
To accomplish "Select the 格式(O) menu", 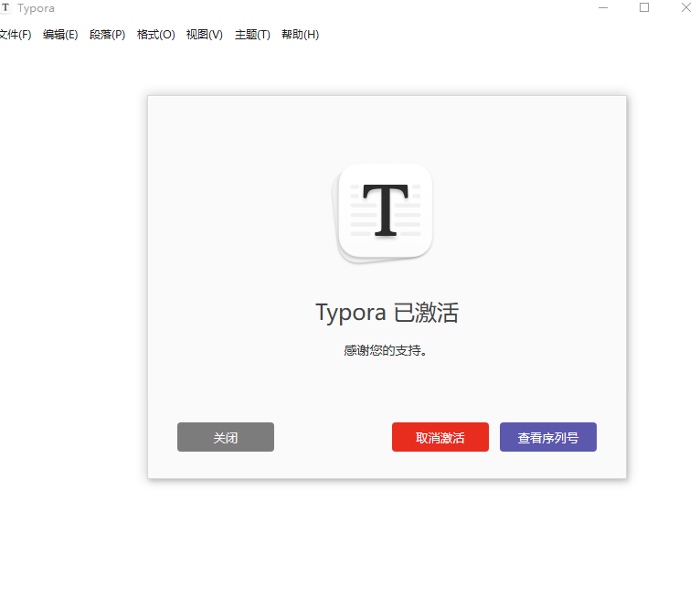I will pos(155,35).
